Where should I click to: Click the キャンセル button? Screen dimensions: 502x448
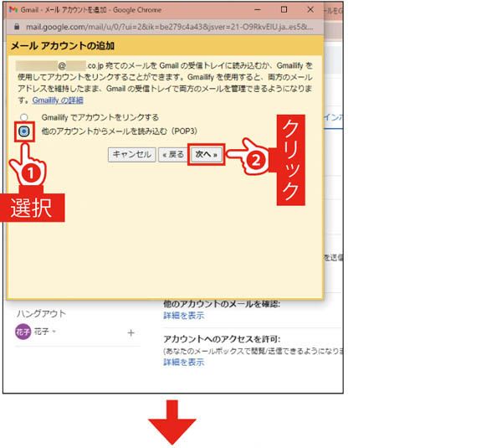pyautogui.click(x=132, y=154)
